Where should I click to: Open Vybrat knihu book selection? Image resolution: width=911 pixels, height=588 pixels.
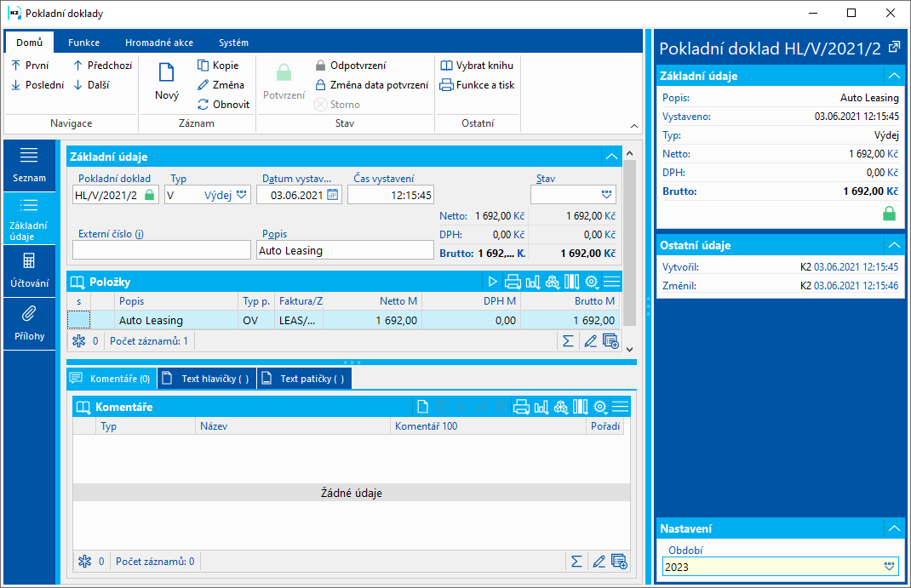(x=477, y=66)
